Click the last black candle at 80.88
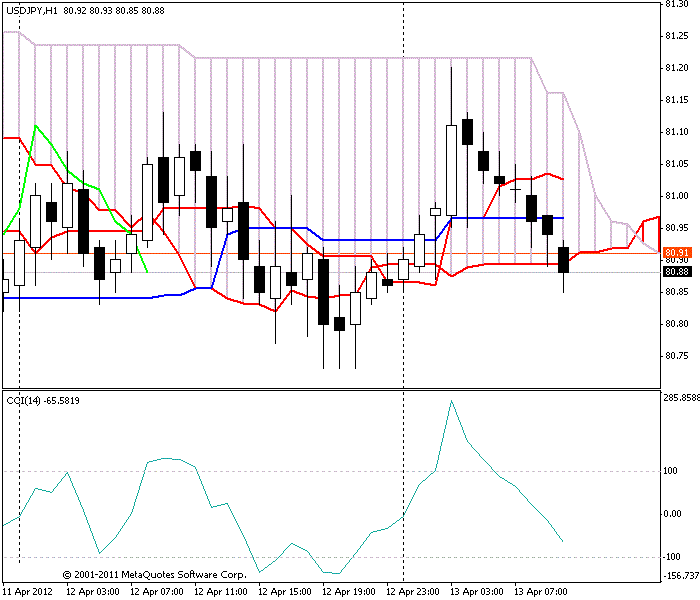The height and width of the screenshot is (600, 700). (563, 260)
